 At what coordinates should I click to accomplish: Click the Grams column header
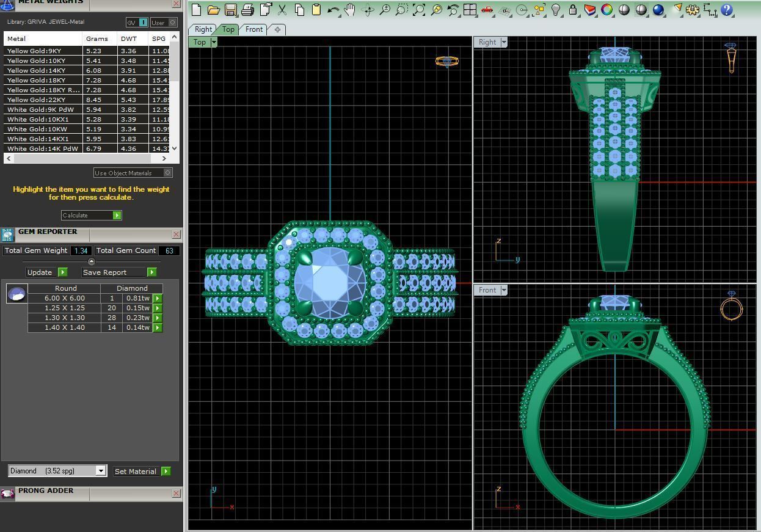click(100, 38)
